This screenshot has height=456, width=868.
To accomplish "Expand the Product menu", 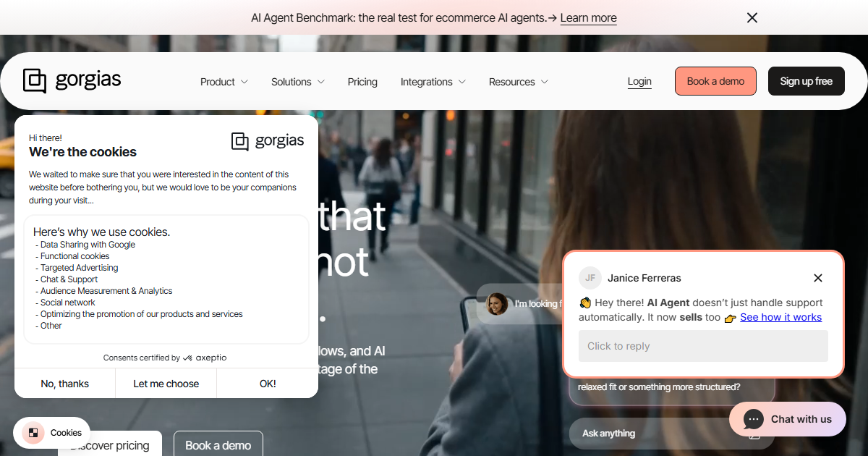I will [224, 82].
